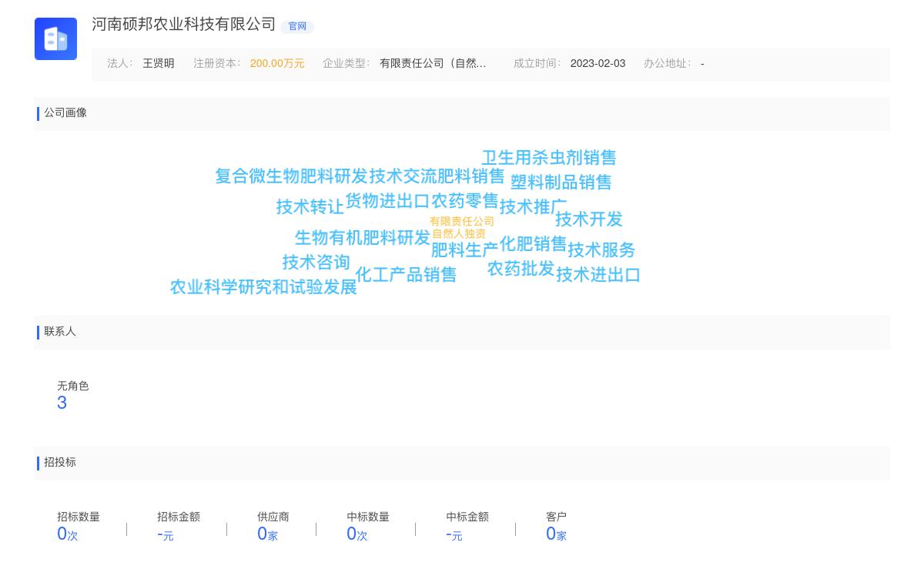Viewport: 924px width, 579px height.
Task: Click the 无角色 contact count 3
Action: coord(62,403)
